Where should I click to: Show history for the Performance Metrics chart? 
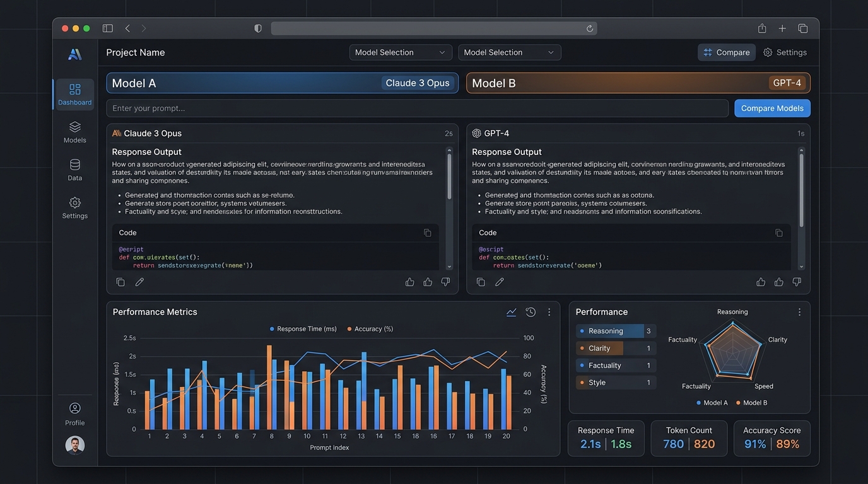(x=531, y=312)
